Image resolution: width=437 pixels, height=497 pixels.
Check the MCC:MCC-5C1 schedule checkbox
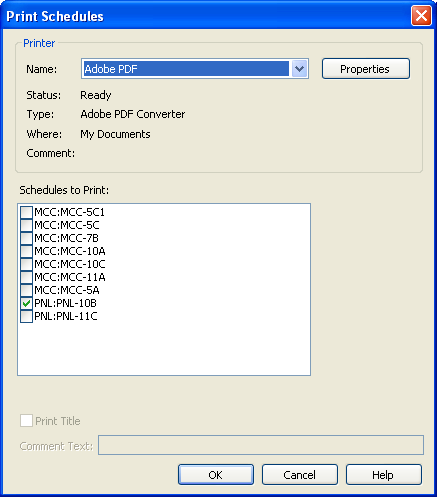click(26, 212)
